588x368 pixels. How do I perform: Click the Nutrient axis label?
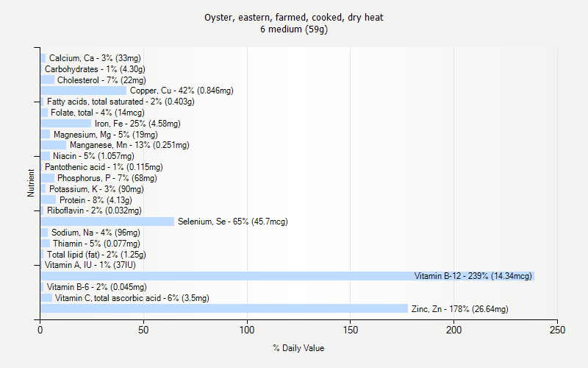31,183
